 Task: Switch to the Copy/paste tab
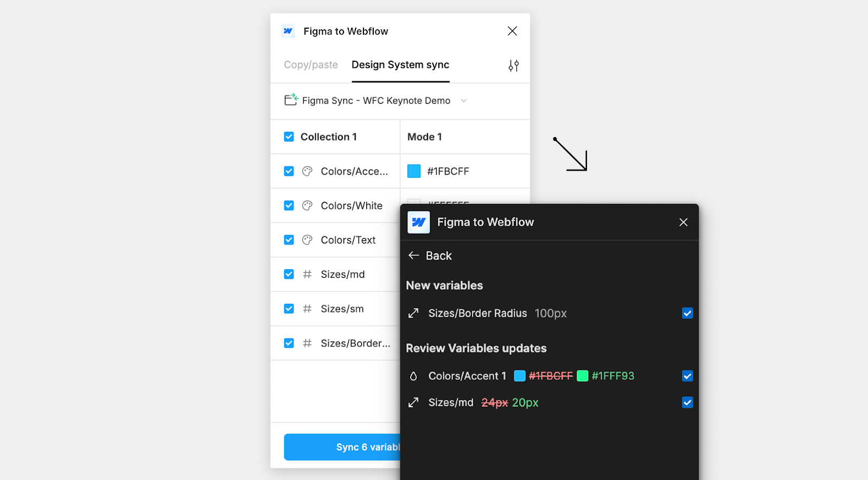coord(311,65)
